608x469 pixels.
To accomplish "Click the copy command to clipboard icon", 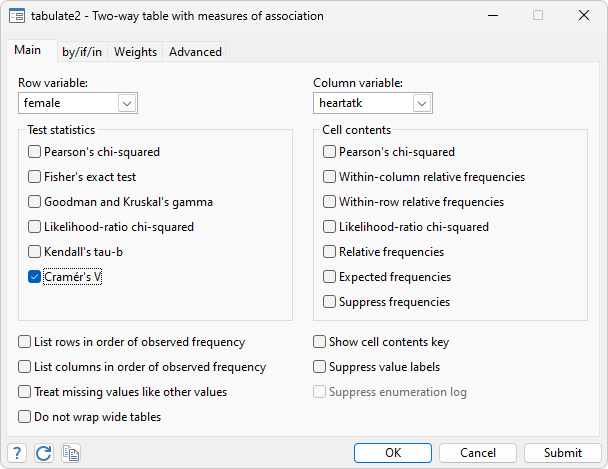I will [x=70, y=453].
